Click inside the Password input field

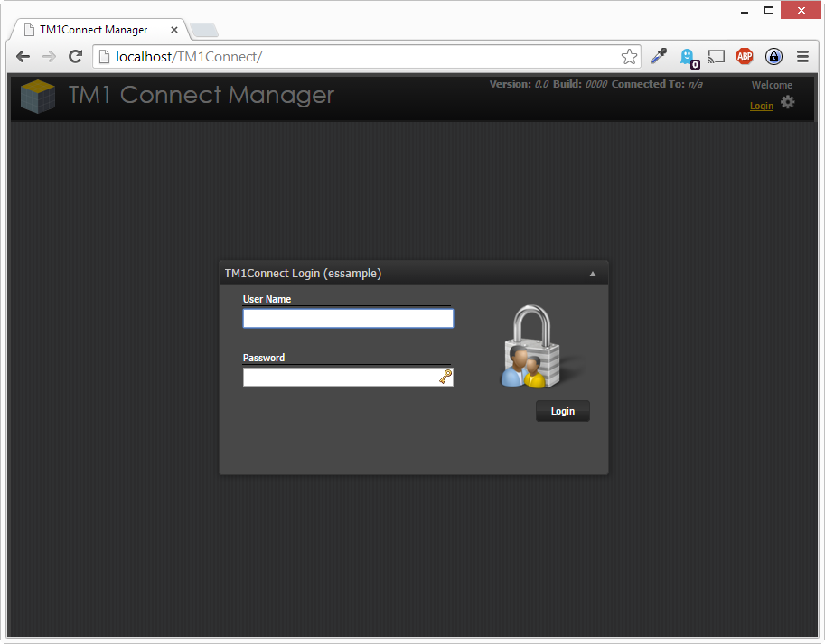tap(339, 377)
